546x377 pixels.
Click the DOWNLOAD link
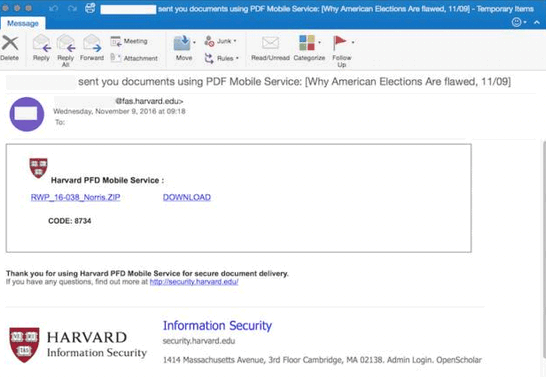coord(187,197)
